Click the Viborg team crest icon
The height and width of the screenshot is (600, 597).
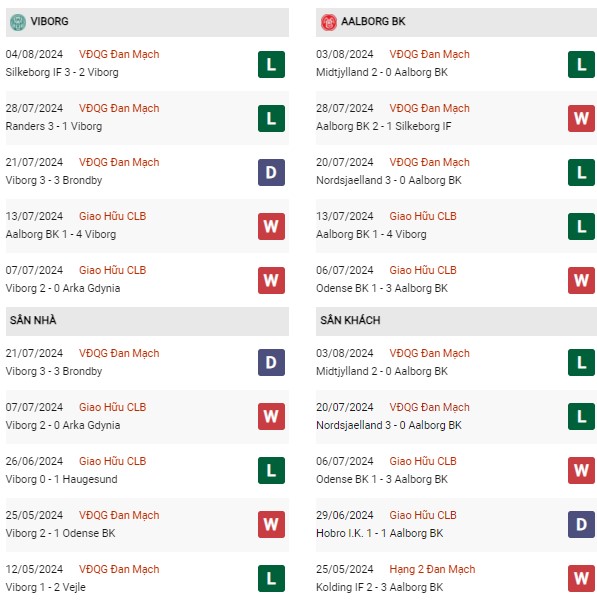click(18, 22)
